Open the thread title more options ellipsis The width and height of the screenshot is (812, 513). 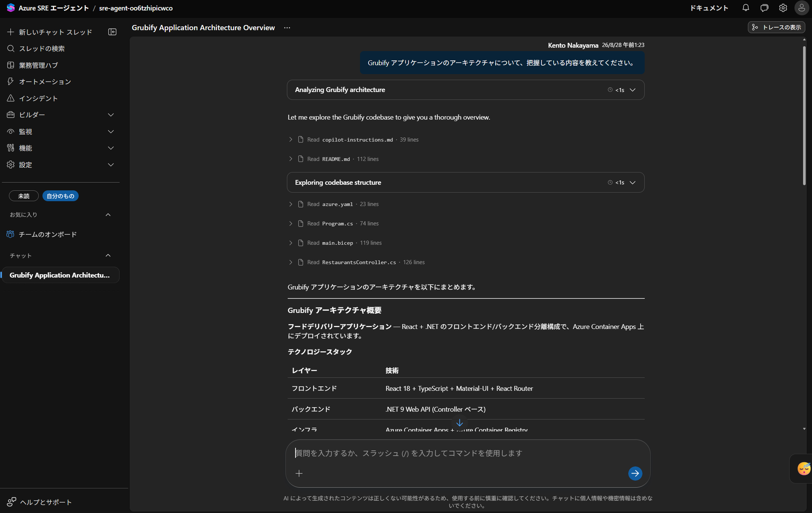coord(287,28)
